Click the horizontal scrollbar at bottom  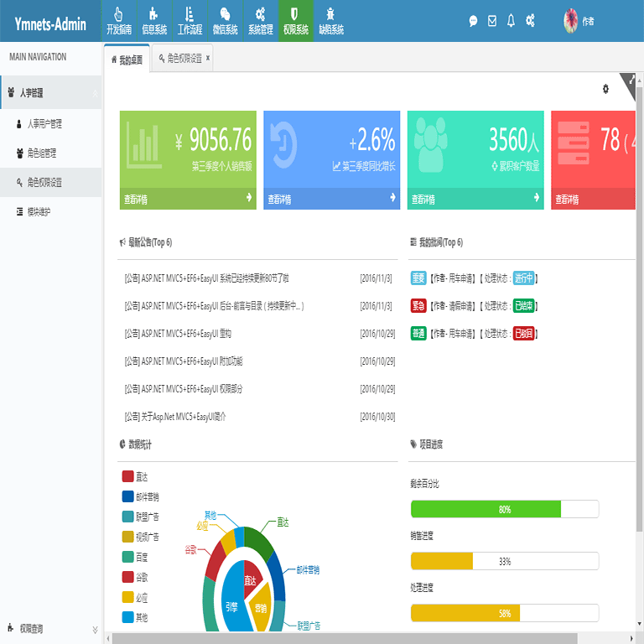click(x=344, y=639)
